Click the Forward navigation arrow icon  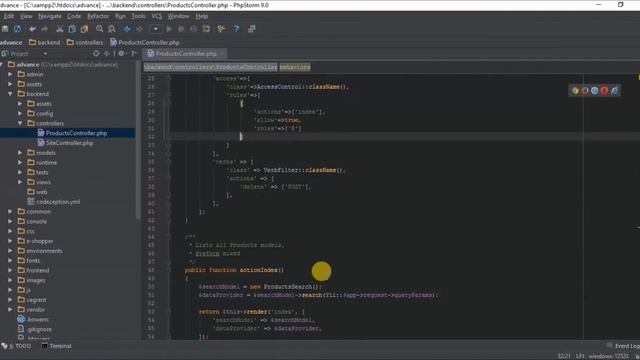(x=140, y=29)
